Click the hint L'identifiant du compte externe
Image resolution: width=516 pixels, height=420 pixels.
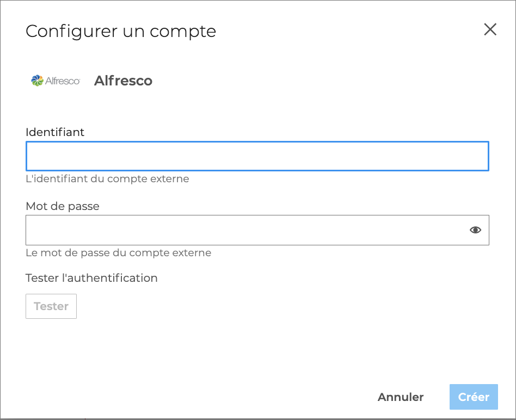[x=107, y=178]
